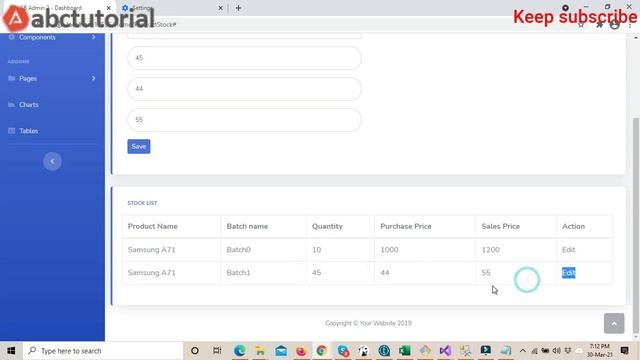Open Excel from the taskbar
Viewport: 640px width, 360px height.
pos(404,351)
